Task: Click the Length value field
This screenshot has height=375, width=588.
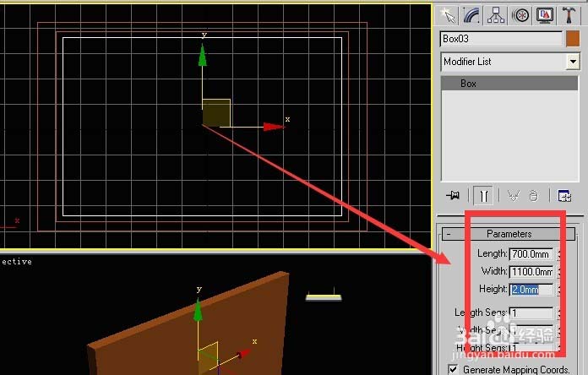Action: (531, 254)
